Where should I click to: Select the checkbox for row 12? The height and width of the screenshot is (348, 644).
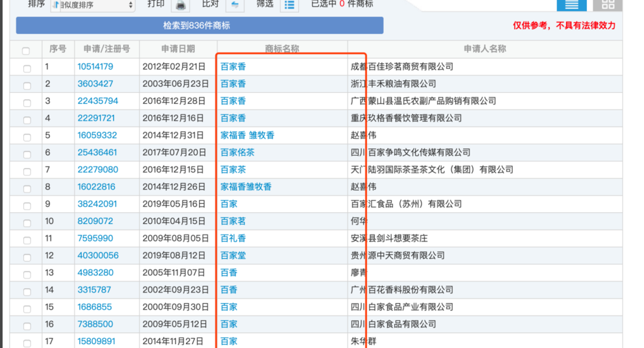click(27, 257)
